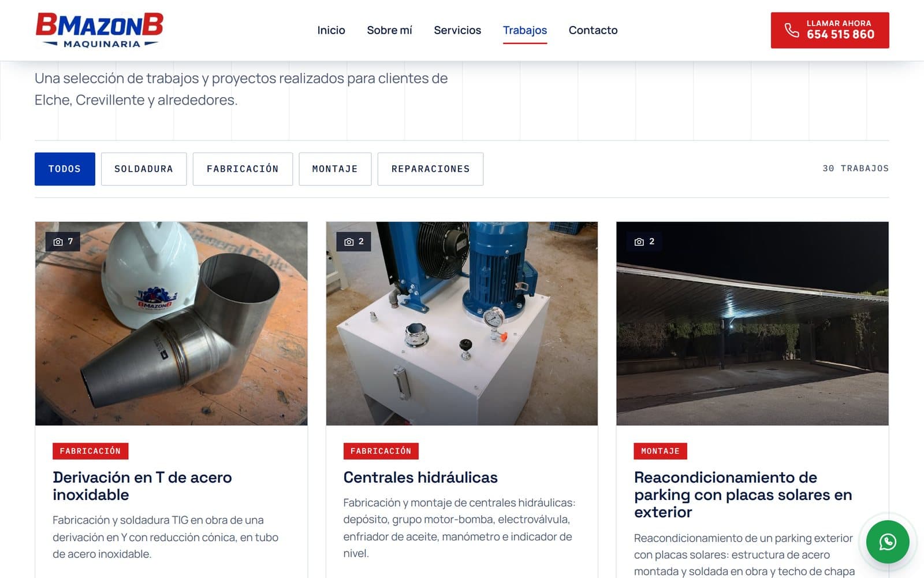Click the Derivación card description text

(x=166, y=537)
